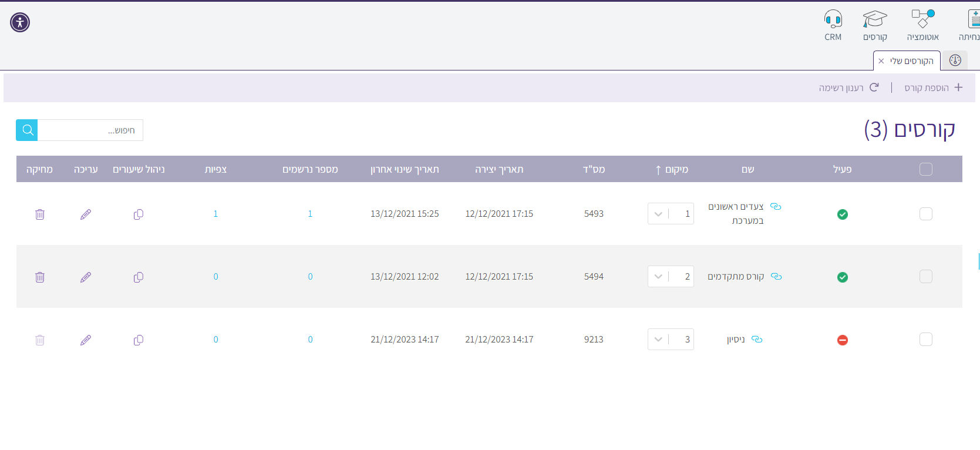Check the box for צעדים ראשונים במערכת

(925, 214)
